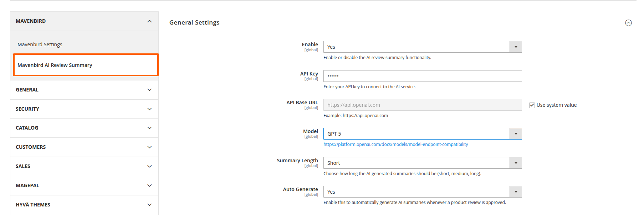This screenshot has width=644, height=215.
Task: Open the Summary Length dropdown
Action: click(x=423, y=163)
